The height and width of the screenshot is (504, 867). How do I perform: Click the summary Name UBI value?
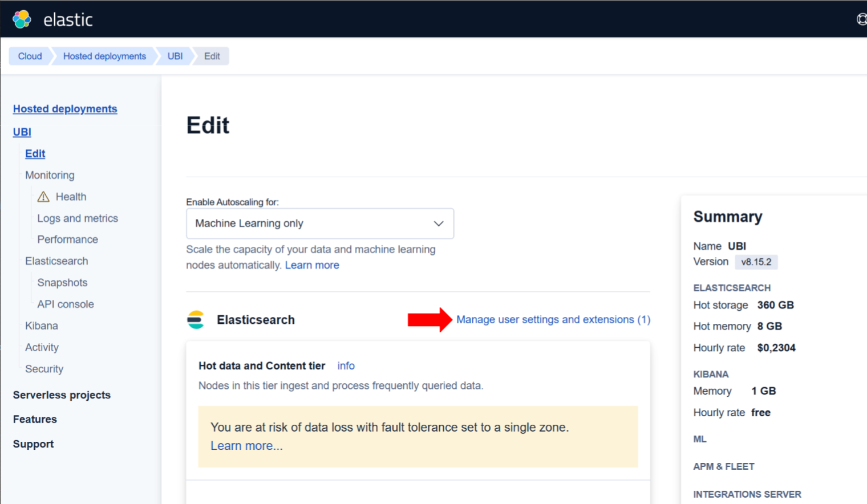click(x=737, y=246)
